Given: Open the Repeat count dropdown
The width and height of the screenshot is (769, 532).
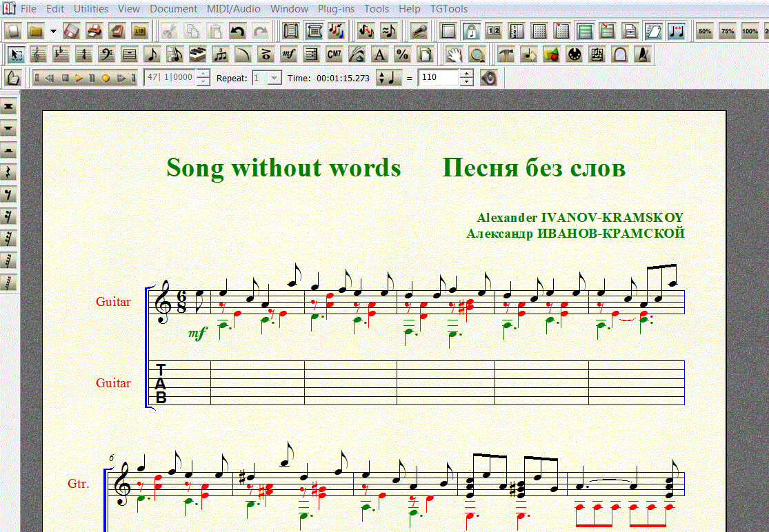Looking at the screenshot, I should click(274, 78).
